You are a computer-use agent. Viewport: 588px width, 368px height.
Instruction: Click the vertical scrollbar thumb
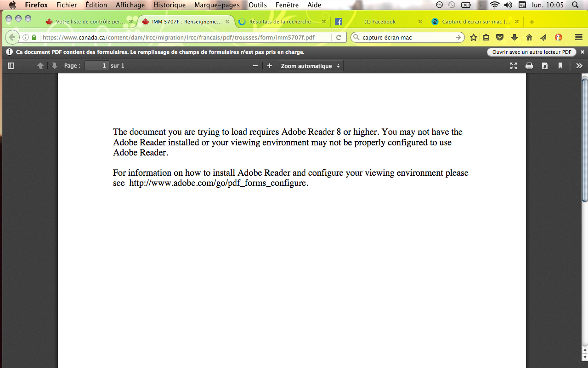(585, 140)
